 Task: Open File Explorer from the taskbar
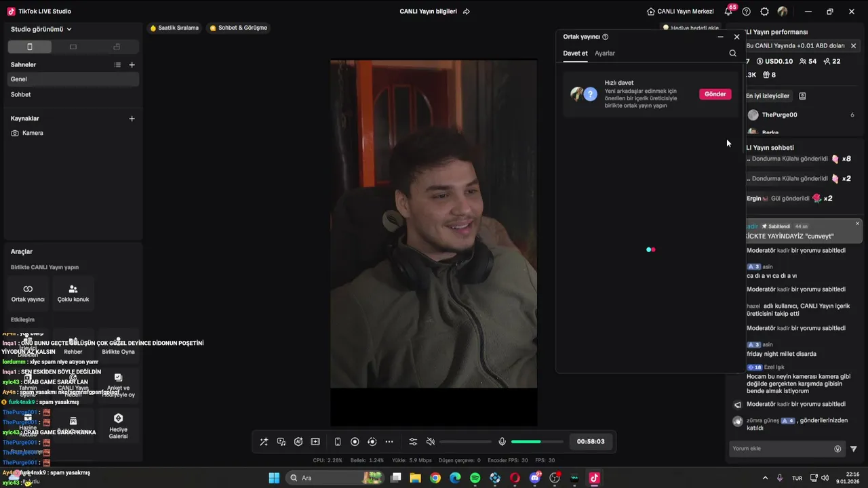coord(415,478)
